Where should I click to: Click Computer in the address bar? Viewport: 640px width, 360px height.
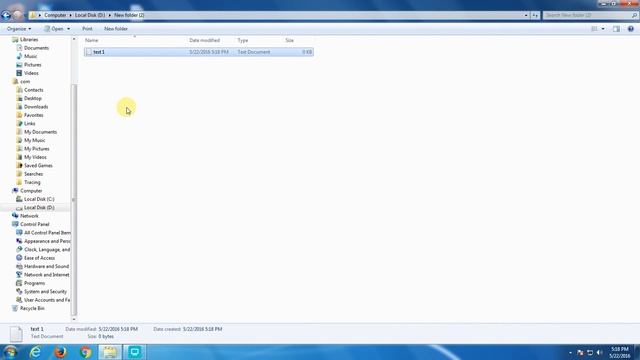[55, 15]
